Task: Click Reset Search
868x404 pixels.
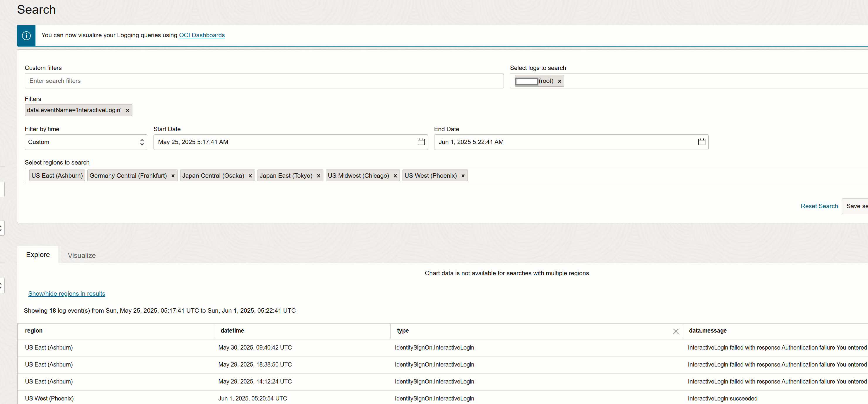Action: tap(819, 206)
